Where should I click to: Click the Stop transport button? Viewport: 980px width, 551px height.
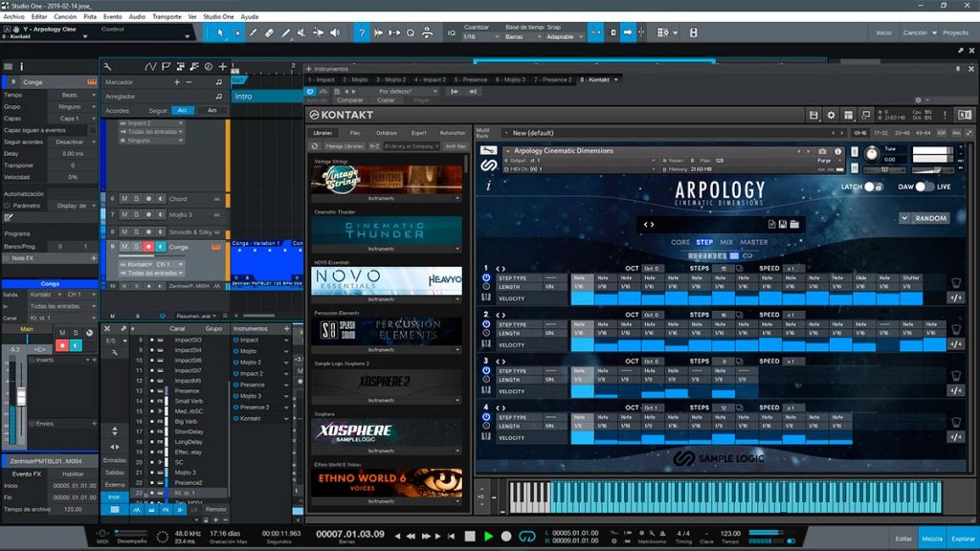click(470, 536)
